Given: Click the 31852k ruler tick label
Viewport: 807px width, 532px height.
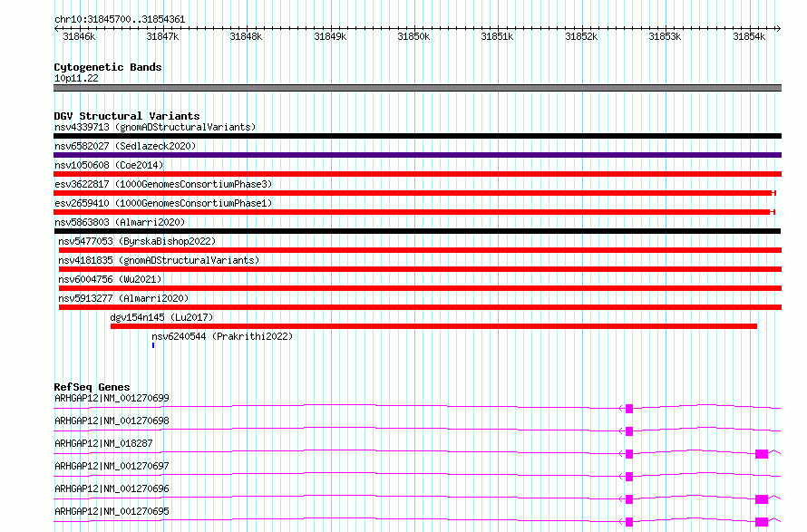Looking at the screenshot, I should [581, 37].
